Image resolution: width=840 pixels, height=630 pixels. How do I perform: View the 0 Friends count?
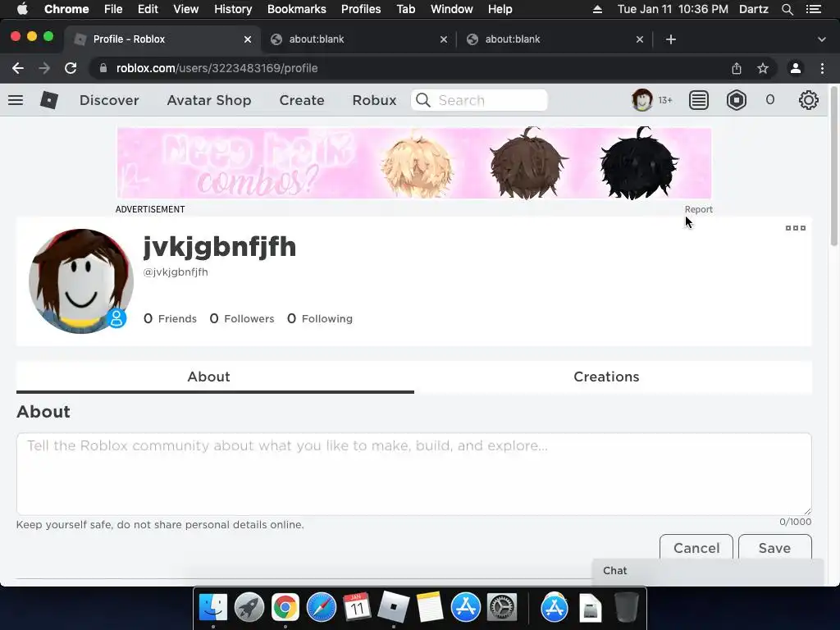[x=170, y=319]
